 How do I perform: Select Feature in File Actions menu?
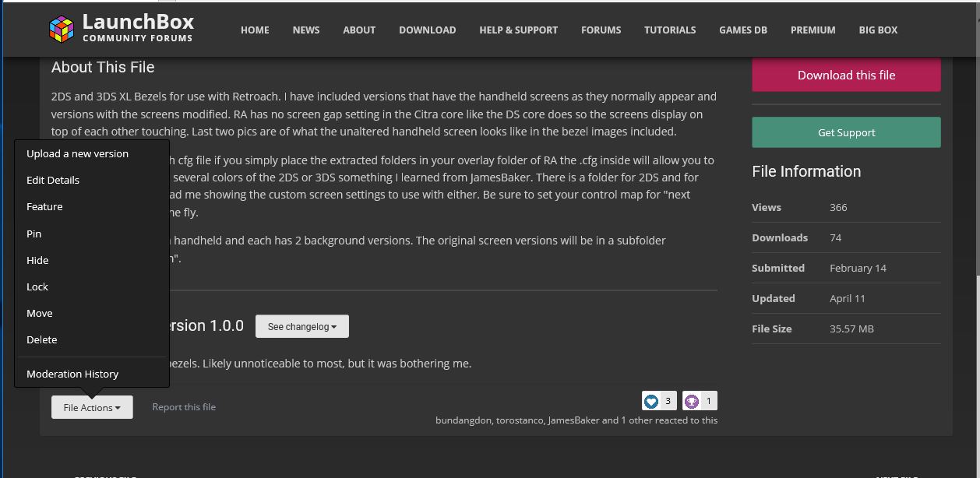(44, 206)
